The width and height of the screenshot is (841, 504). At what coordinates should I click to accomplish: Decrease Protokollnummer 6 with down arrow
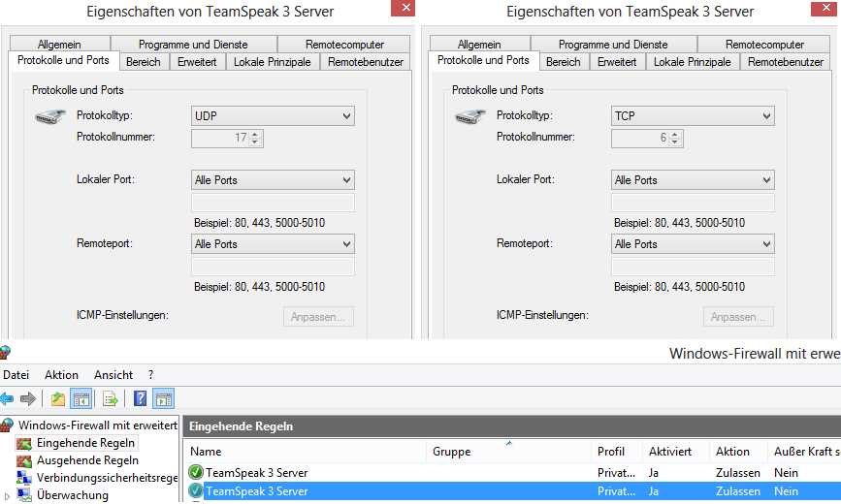click(x=675, y=142)
